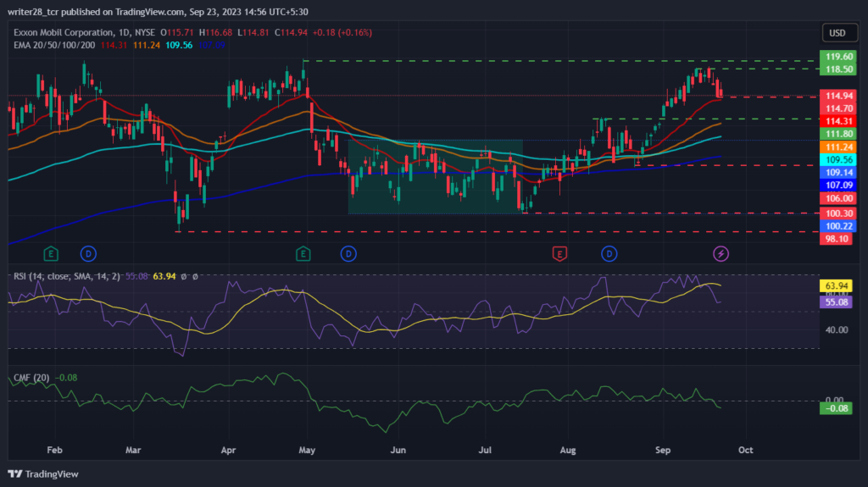Click the +0.18 (+0.16%) change value

(x=342, y=33)
